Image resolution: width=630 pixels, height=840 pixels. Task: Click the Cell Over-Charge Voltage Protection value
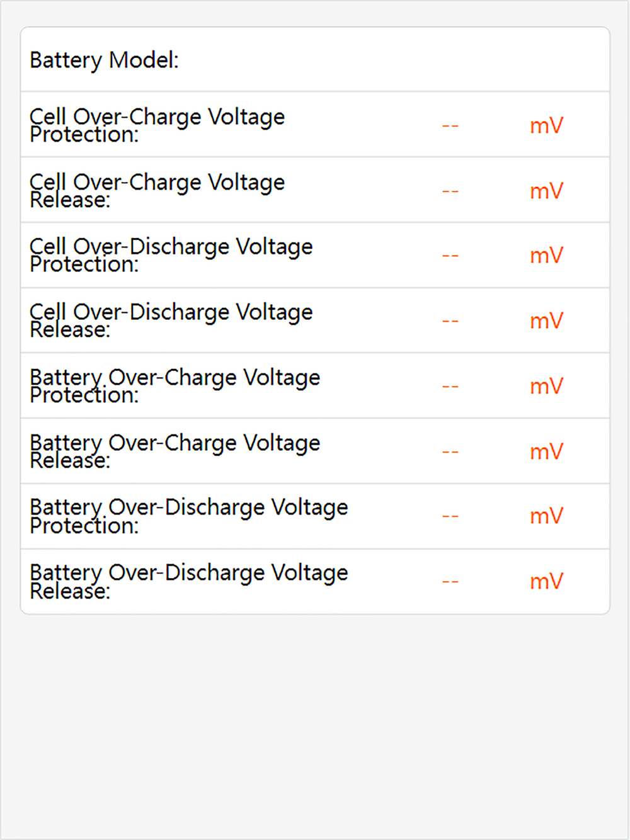[450, 126]
